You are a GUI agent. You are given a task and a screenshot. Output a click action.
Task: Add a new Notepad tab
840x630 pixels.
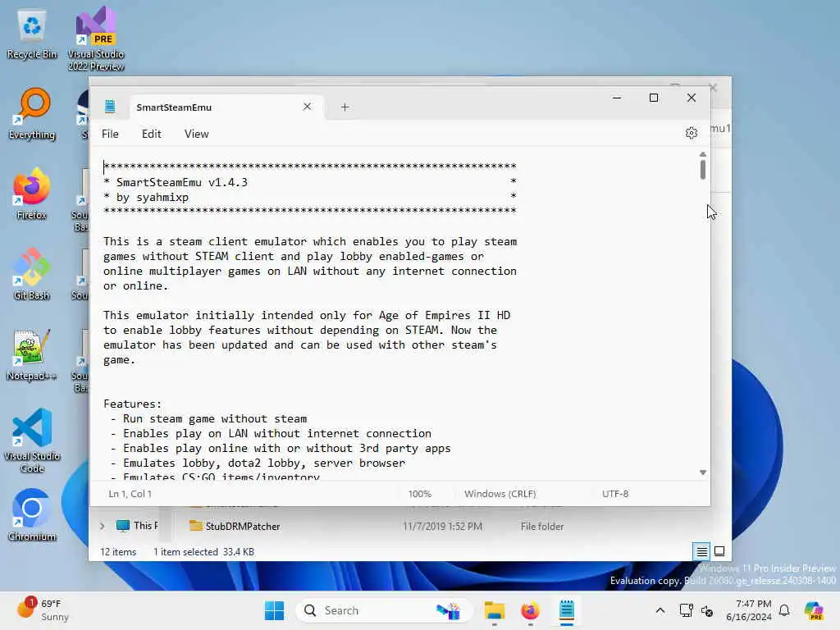coord(345,107)
